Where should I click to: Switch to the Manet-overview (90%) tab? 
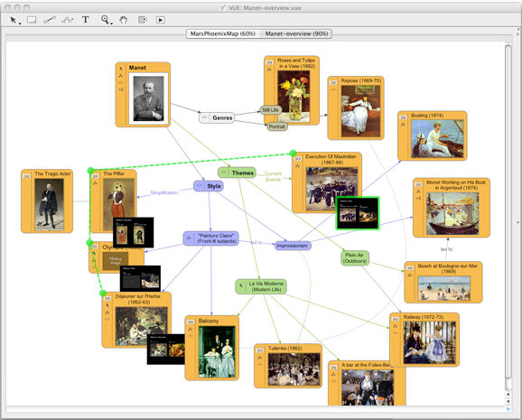(296, 33)
